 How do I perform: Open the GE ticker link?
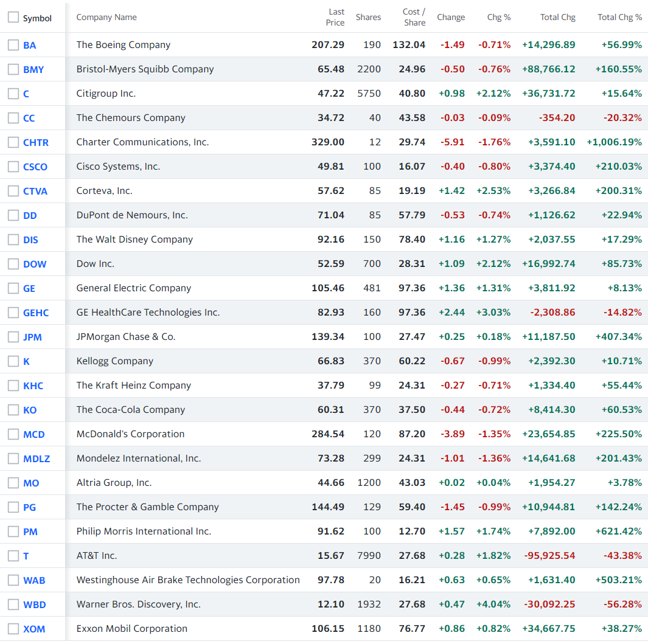coord(29,289)
